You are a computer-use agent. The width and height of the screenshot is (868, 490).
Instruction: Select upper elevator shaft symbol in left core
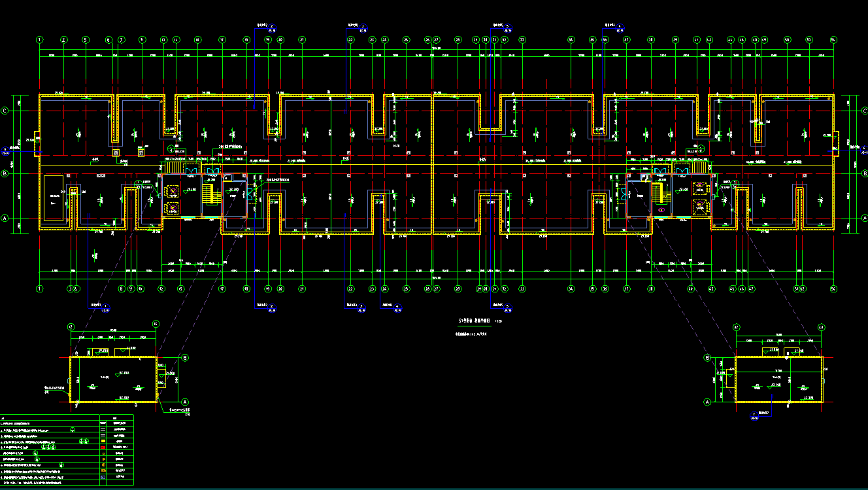tap(173, 190)
